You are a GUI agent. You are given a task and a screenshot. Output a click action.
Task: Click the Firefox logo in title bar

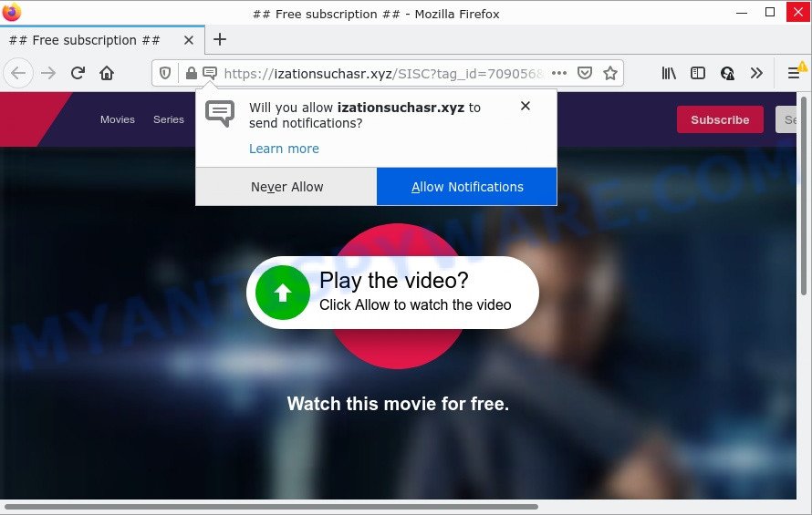pos(11,11)
